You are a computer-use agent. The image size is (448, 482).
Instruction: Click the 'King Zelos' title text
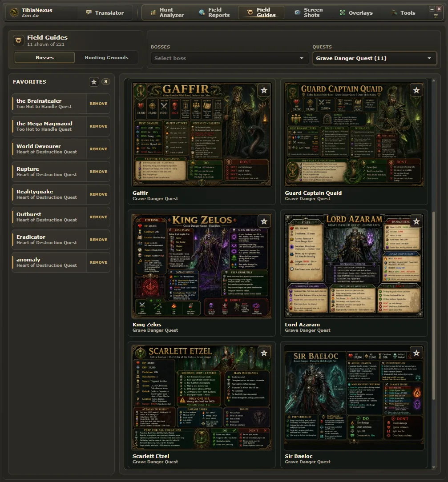coord(147,325)
